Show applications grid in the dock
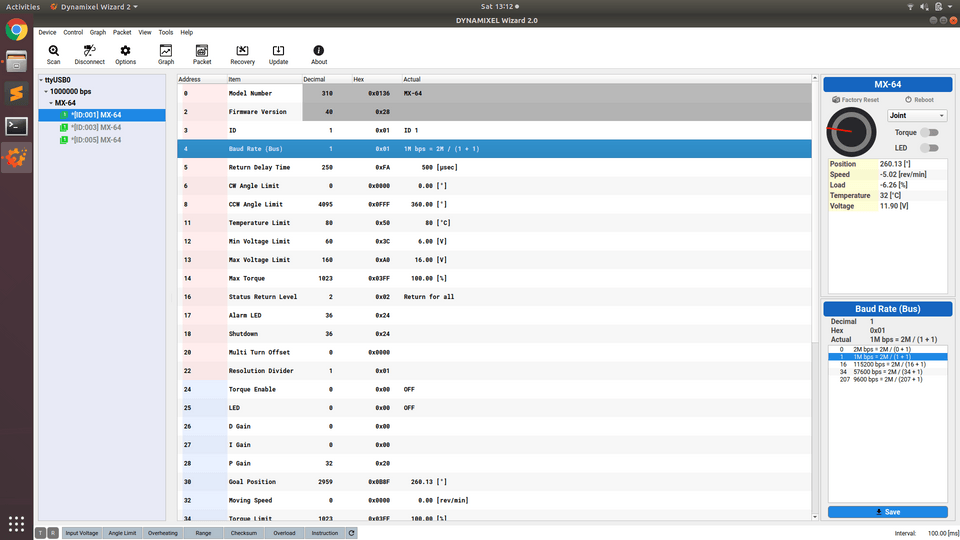The width and height of the screenshot is (960, 540). pos(17,524)
